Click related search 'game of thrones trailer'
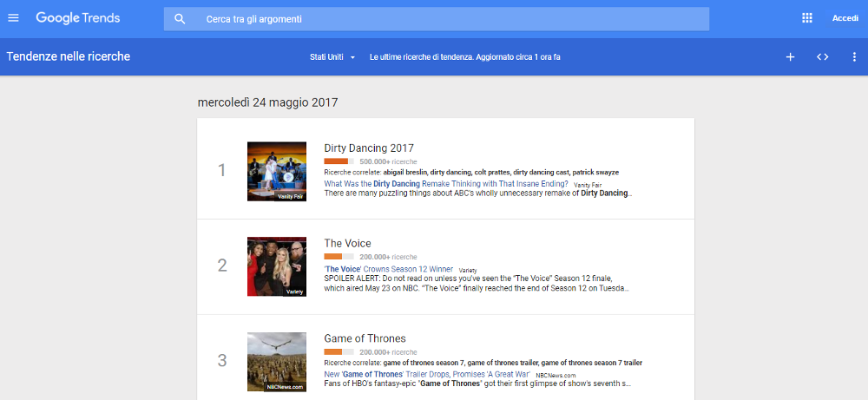 point(503,363)
